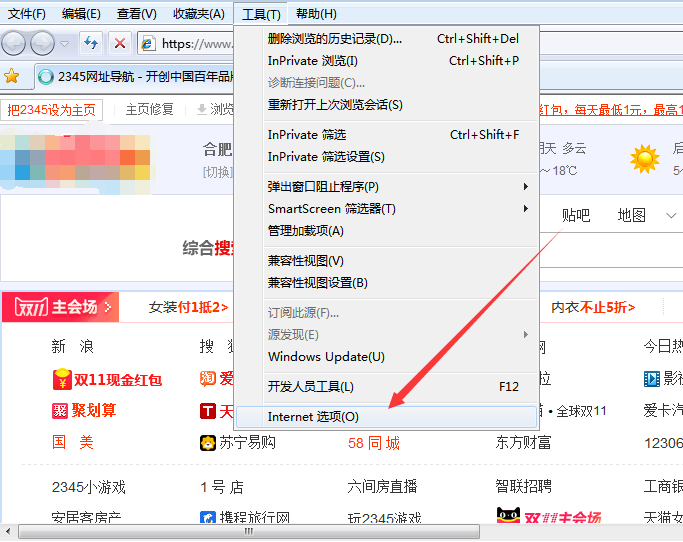The width and height of the screenshot is (683, 542).
Task: Click the Favorites star icon
Action: (x=12, y=76)
